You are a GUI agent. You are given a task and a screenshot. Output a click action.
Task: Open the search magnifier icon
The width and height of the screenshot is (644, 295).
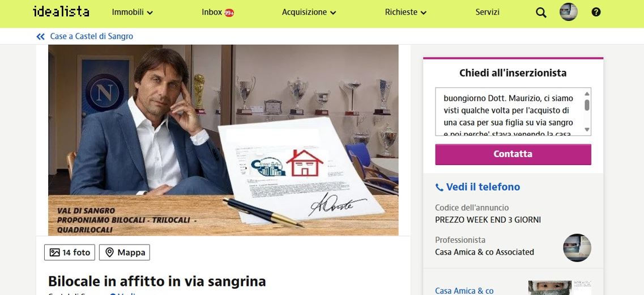point(541,12)
